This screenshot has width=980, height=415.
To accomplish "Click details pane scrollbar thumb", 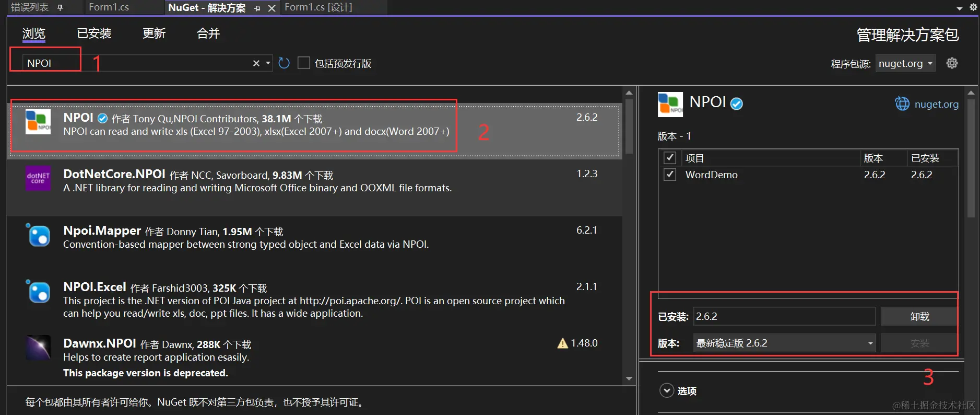I will coord(971,158).
